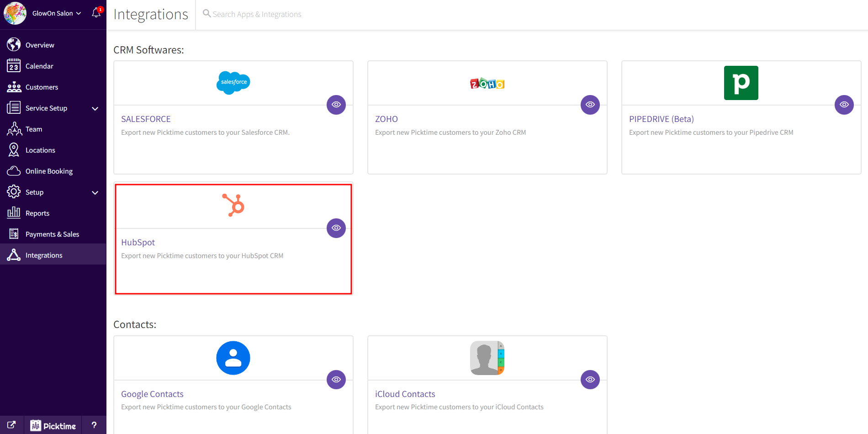Click the help question mark icon
The image size is (868, 434).
94,425
